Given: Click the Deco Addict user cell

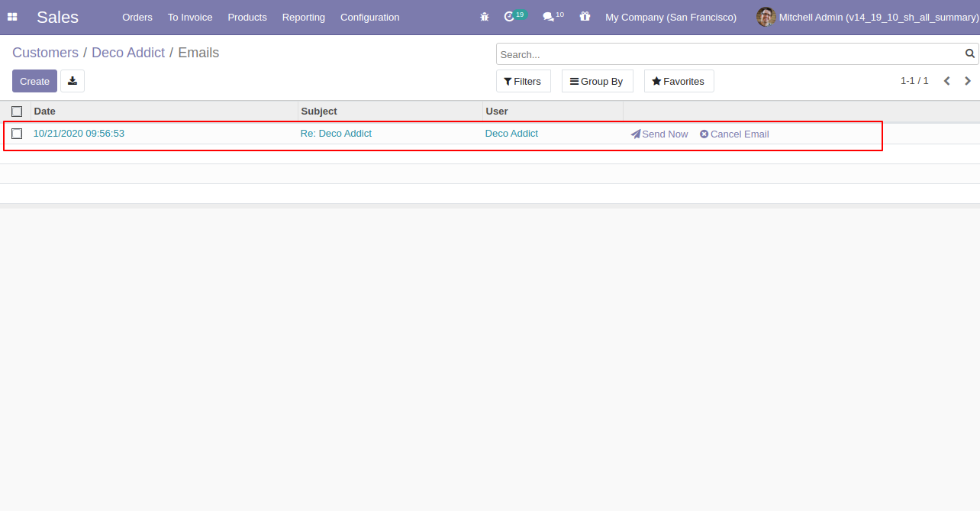Looking at the screenshot, I should [x=511, y=134].
